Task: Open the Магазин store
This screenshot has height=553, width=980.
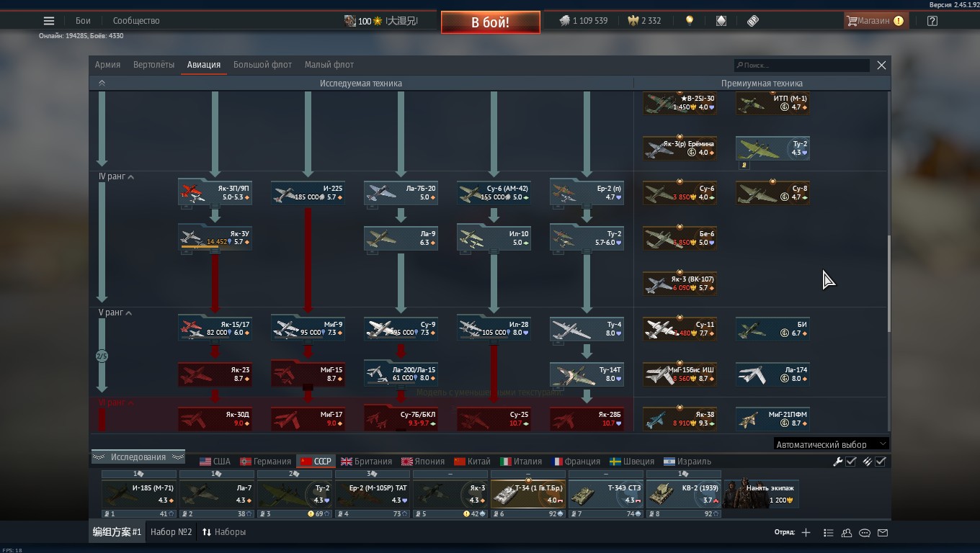Action: [x=875, y=21]
